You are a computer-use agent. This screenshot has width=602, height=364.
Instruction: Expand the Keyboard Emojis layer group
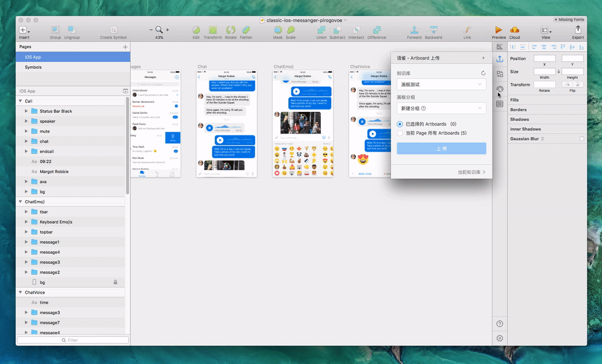coord(26,222)
